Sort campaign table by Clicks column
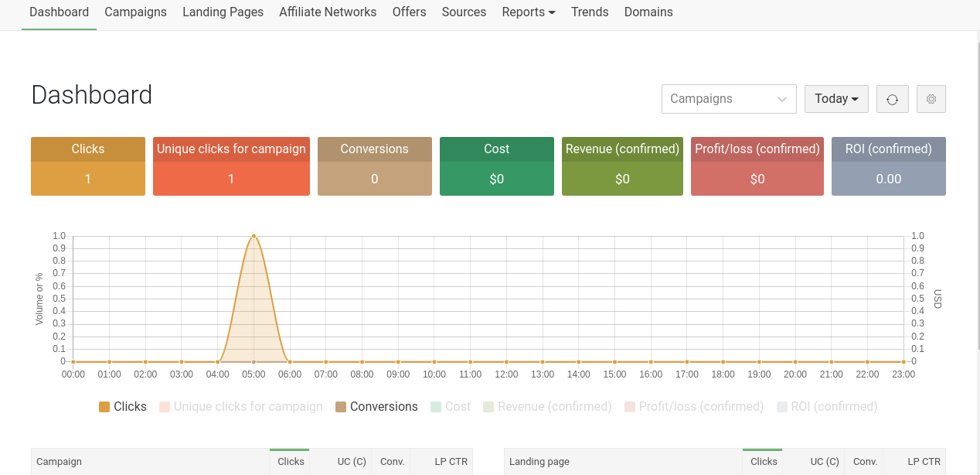This screenshot has height=475, width=980. 291,462
